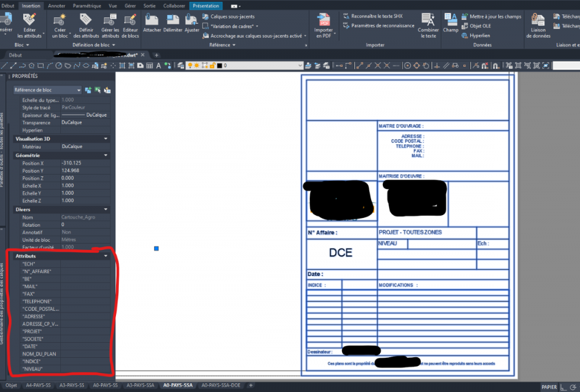Open the A3-PAYS-SSA layout tab
This screenshot has width=580, height=392.
tap(140, 386)
